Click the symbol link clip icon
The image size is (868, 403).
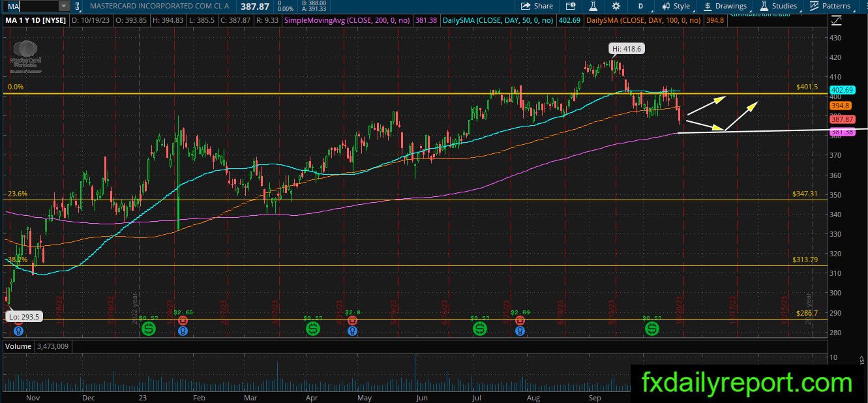tap(78, 6)
